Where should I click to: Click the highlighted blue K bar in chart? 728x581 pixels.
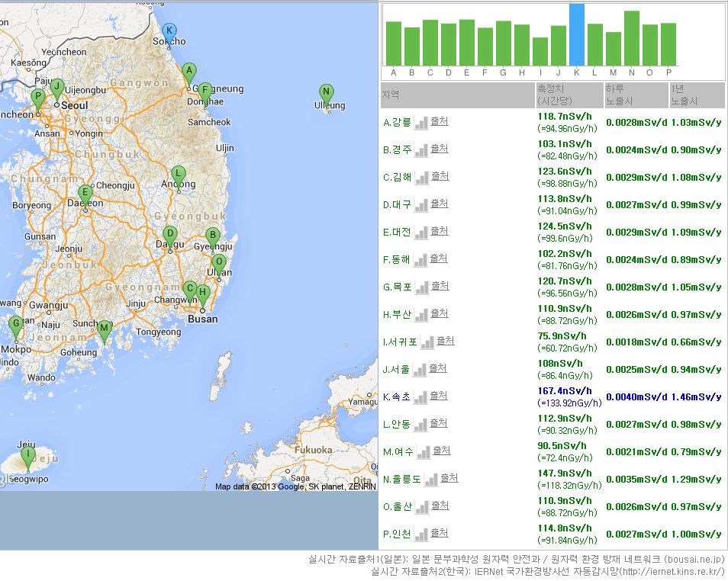coord(577,35)
